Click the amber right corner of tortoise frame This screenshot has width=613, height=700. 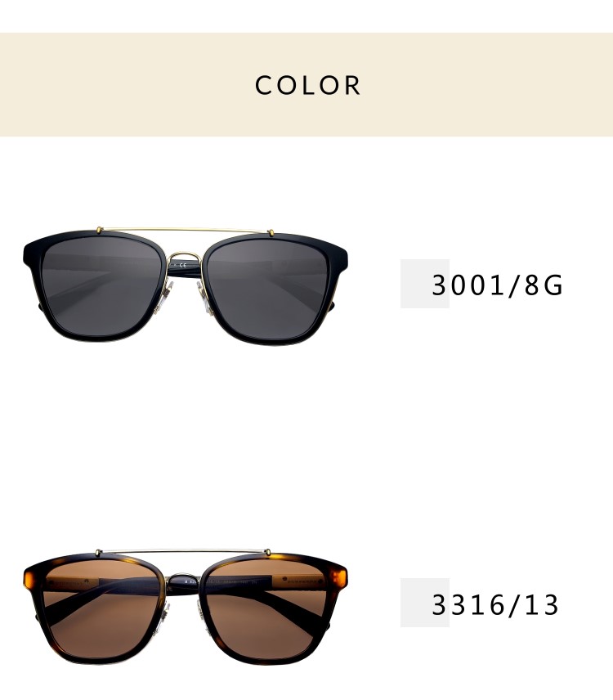339,577
